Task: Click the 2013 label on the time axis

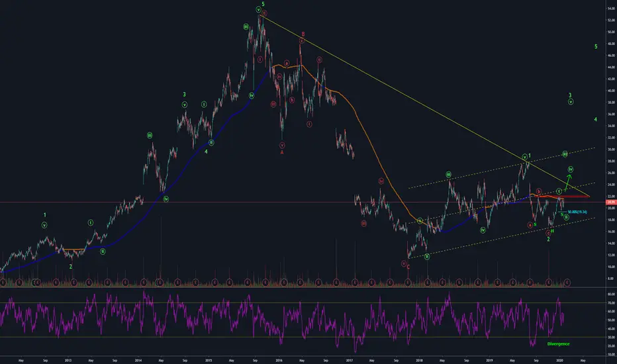Action: point(68,360)
